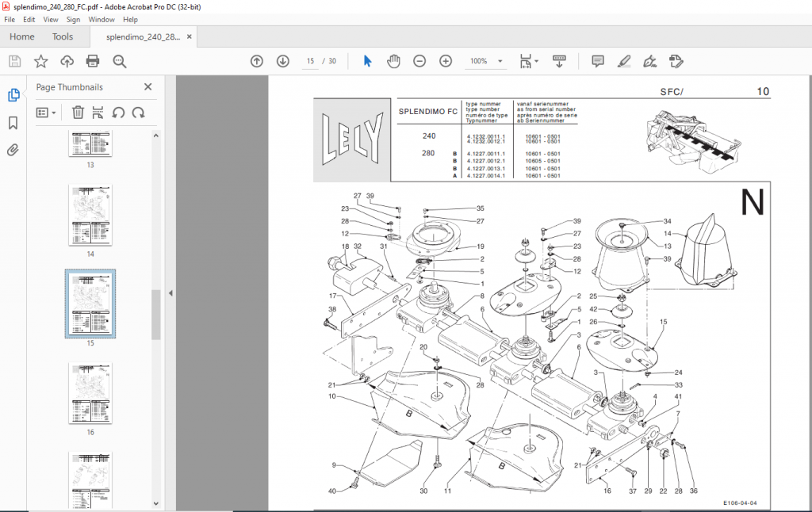Close the Page Thumbnails panel
Viewport: 812px width, 512px height.
coord(148,87)
